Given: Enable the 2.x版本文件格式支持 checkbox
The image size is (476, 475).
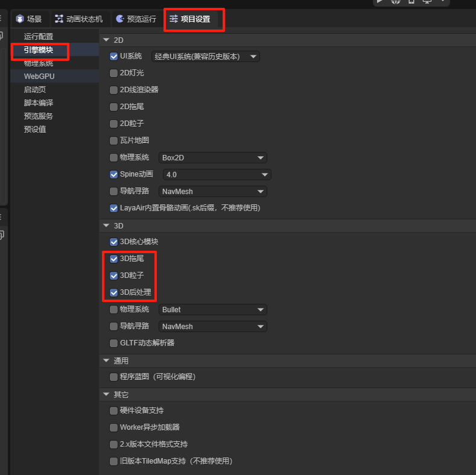Looking at the screenshot, I should coord(113,445).
